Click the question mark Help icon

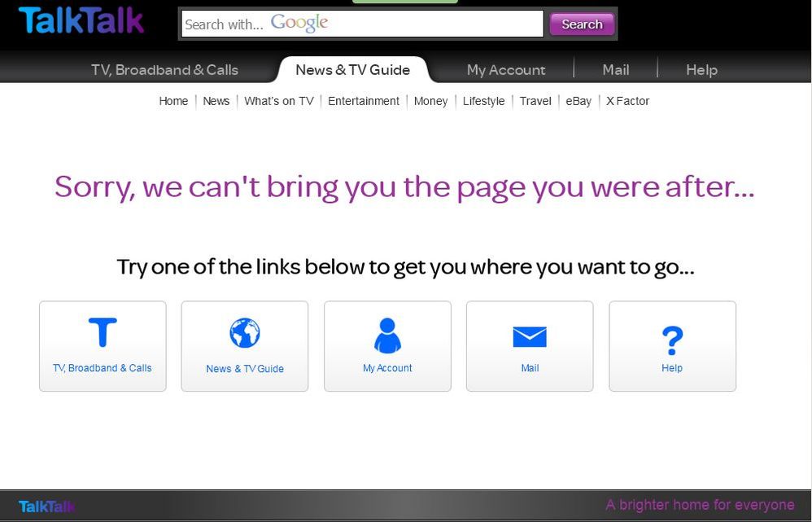pos(672,340)
